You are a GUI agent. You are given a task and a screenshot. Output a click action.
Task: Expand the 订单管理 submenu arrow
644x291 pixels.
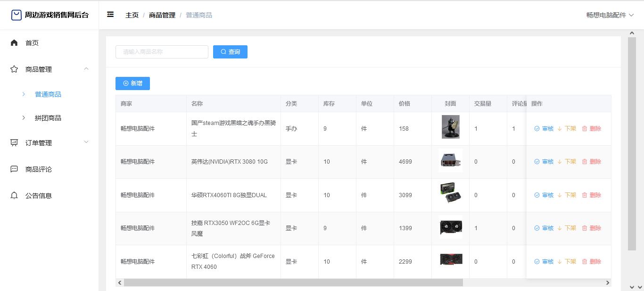(86, 142)
